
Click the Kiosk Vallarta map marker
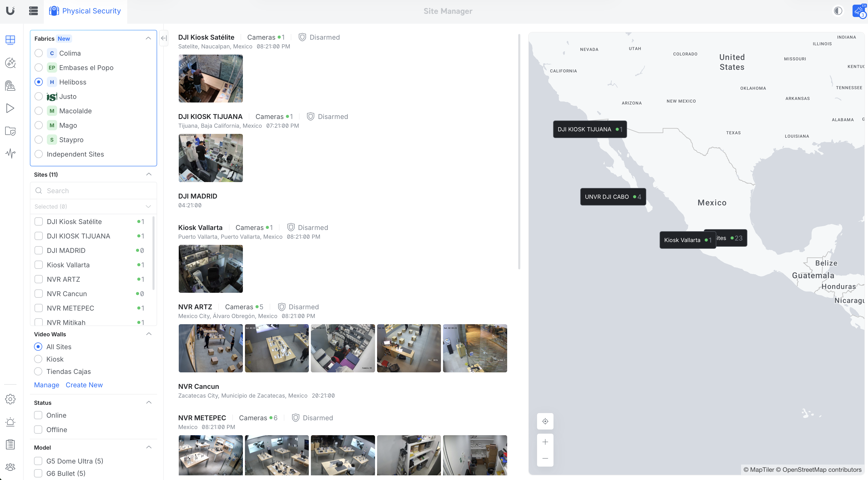(687, 240)
